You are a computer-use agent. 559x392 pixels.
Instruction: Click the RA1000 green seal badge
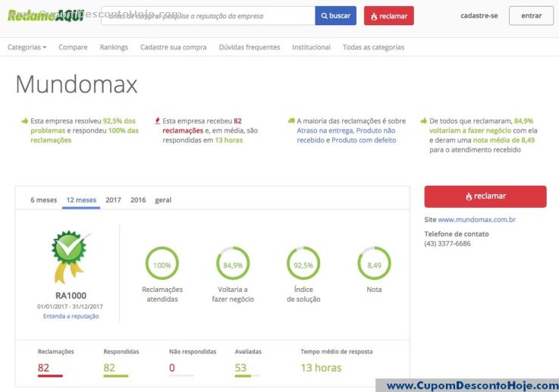click(x=70, y=256)
